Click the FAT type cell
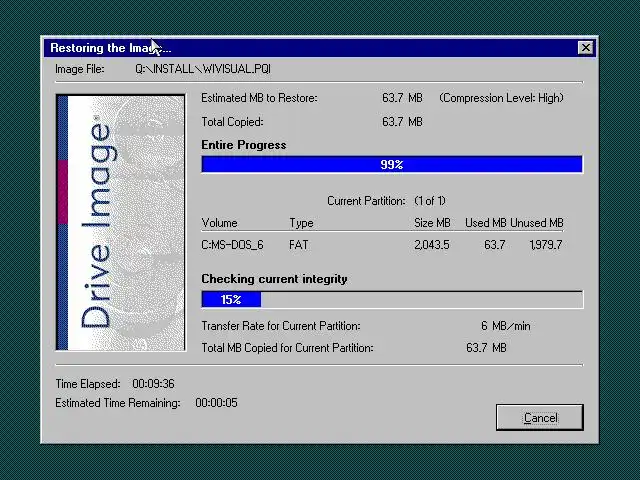 coord(299,245)
